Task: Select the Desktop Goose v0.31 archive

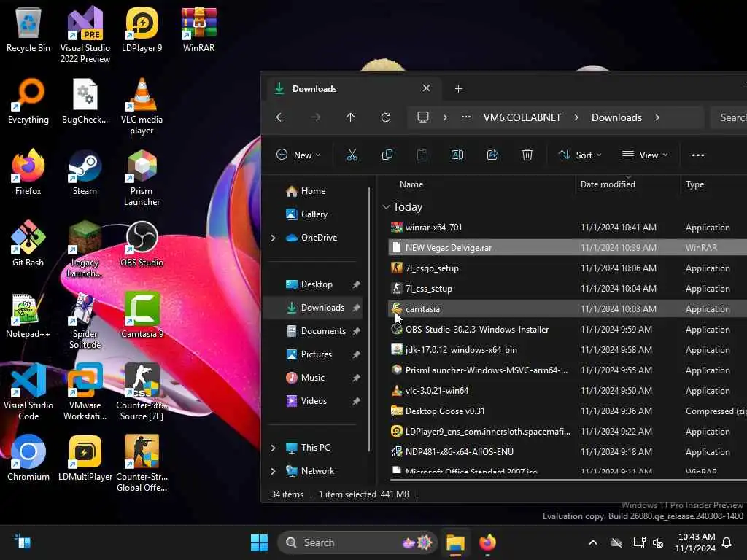Action: pyautogui.click(x=568, y=411)
